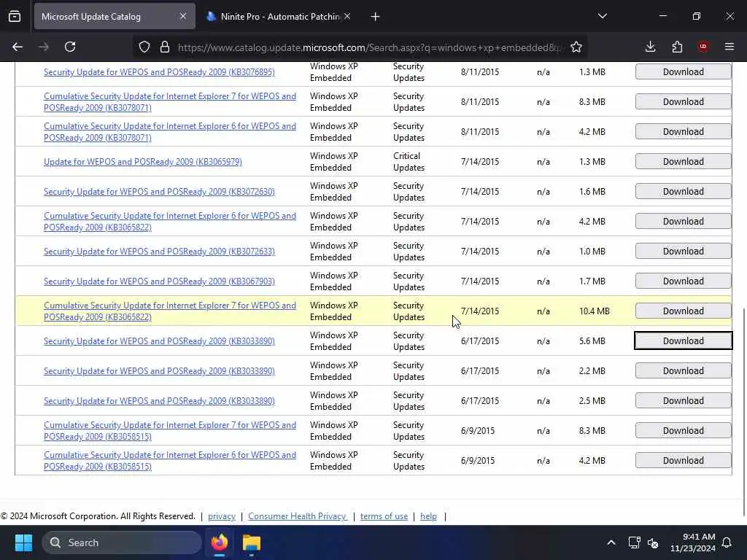Image resolution: width=747 pixels, height=560 pixels.
Task: Download the 2.2 MB KB3033890 update
Action: [x=683, y=371]
